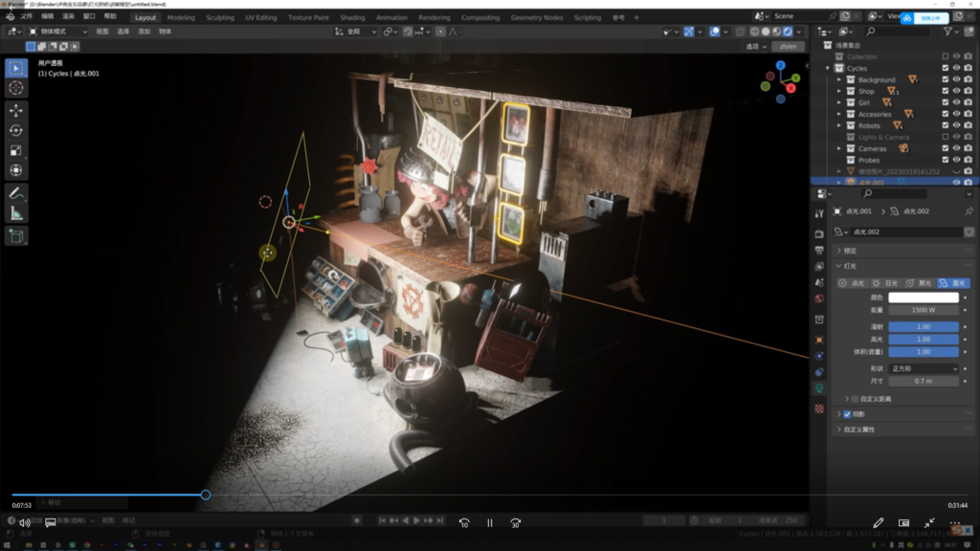Select the Move tool in the left toolbar

click(16, 110)
